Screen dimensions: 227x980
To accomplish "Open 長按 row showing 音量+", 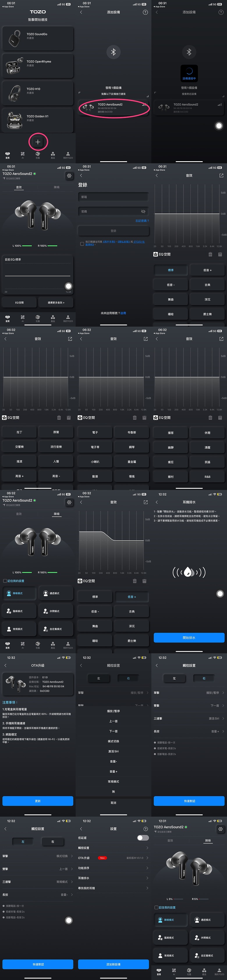I will (x=189, y=732).
